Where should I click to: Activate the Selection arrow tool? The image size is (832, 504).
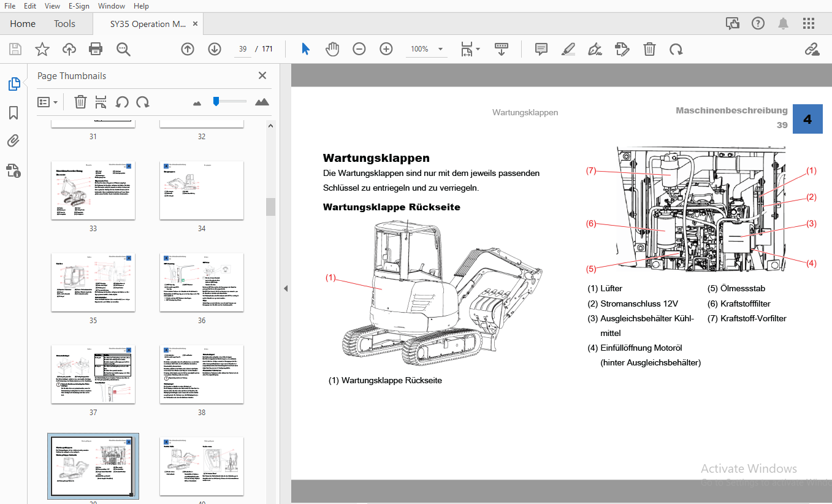[x=305, y=49]
